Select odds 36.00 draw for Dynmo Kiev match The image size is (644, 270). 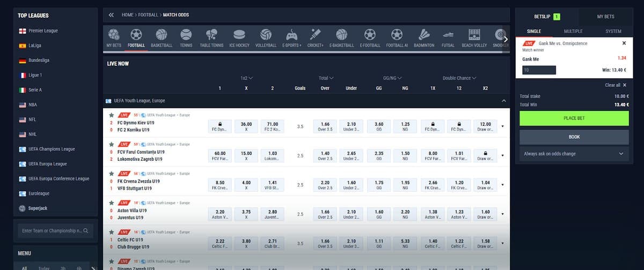click(x=246, y=126)
